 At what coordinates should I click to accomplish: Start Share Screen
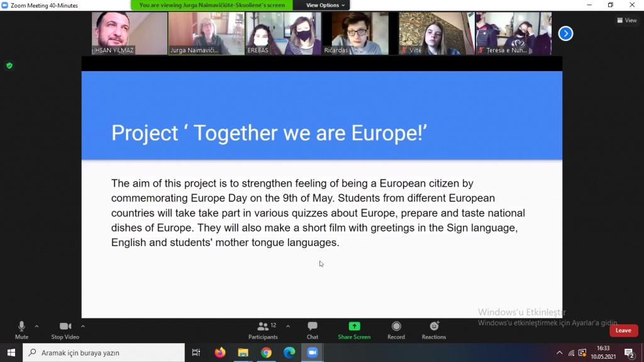click(354, 329)
